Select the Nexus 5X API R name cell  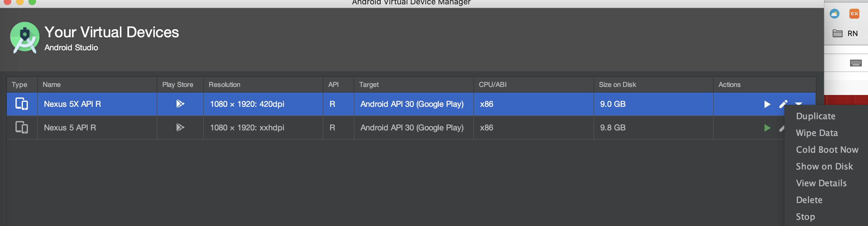(97, 104)
